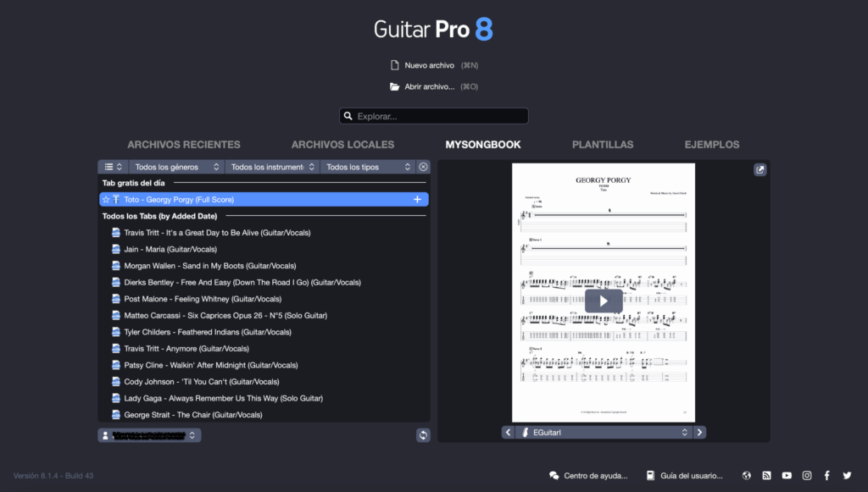Switch to the PLANTILLAS tab
Image resolution: width=868 pixels, height=492 pixels.
pyautogui.click(x=603, y=145)
